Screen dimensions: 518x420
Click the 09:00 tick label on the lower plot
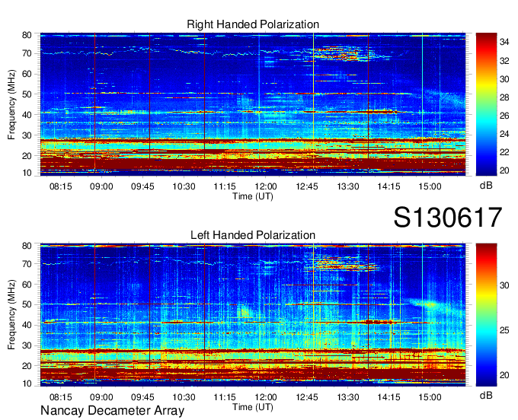pos(101,397)
